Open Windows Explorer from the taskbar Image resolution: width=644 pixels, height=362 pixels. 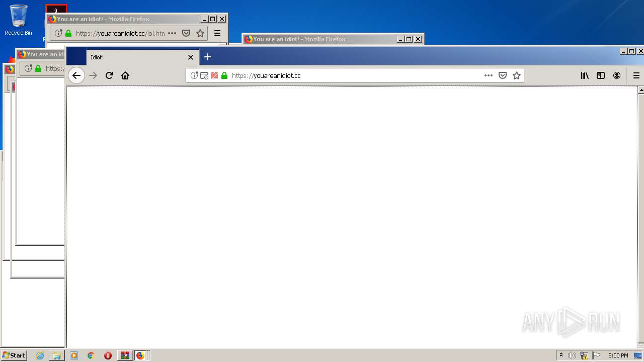coord(57,355)
